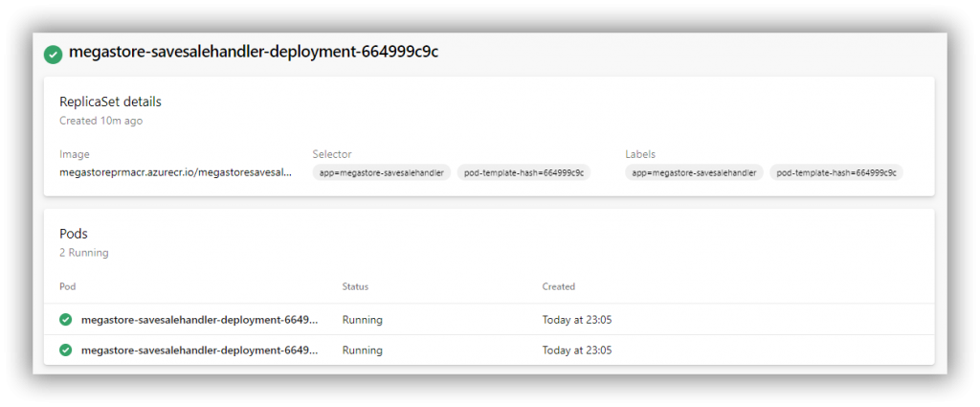Viewport: 980px width, 407px height.
Task: Click the first pod's green running check icon
Action: coord(66,320)
